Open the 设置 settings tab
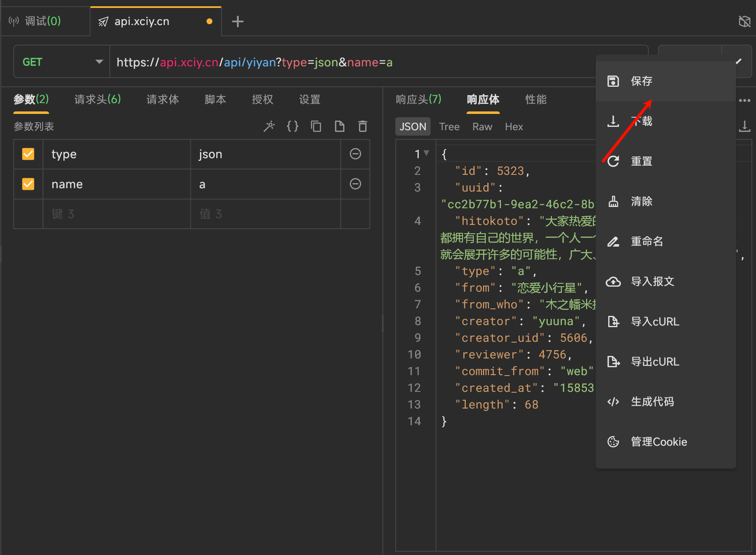Screen dimensions: 756x555 coord(310,99)
